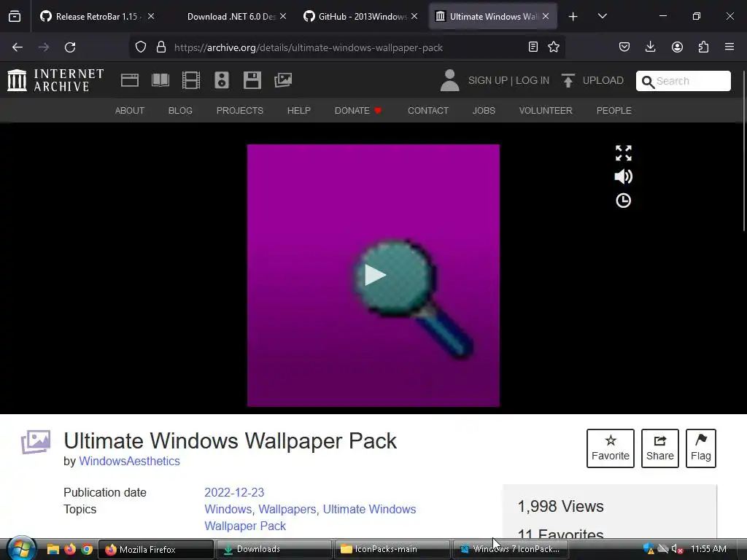This screenshot has width=747, height=560.
Task: Open VOLUNTEER menu item
Action: [x=546, y=111]
